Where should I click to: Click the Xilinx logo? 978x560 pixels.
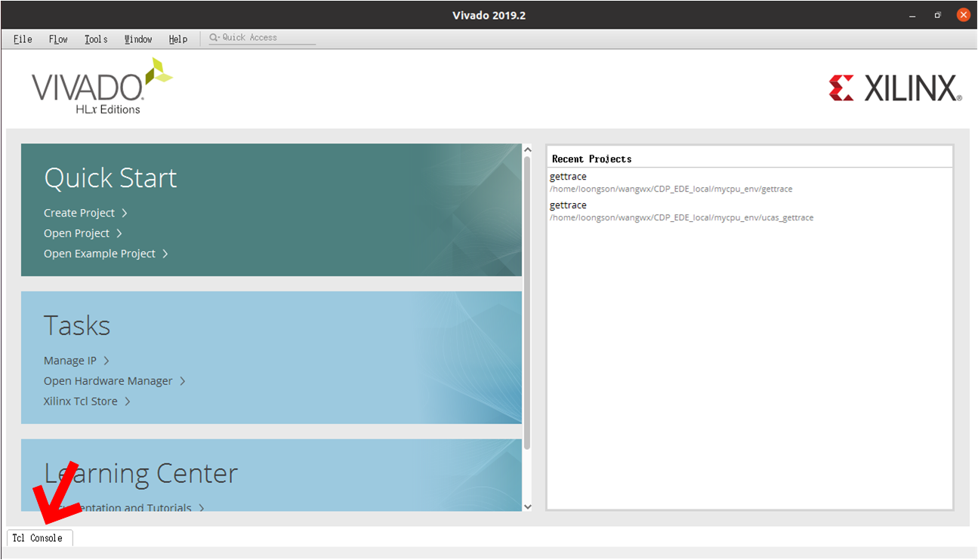tap(895, 88)
